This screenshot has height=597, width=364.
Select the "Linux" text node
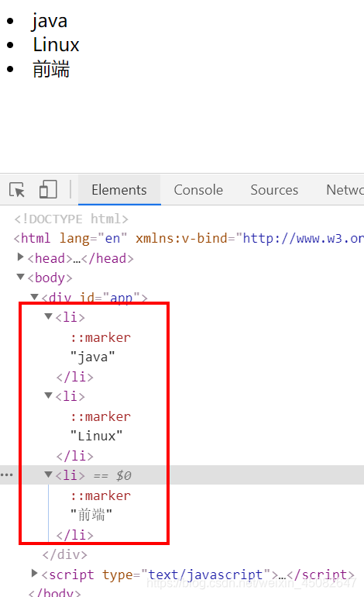97,436
